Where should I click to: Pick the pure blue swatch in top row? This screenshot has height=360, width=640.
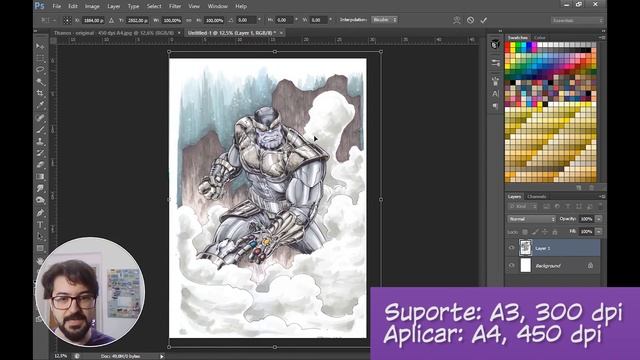pos(529,45)
